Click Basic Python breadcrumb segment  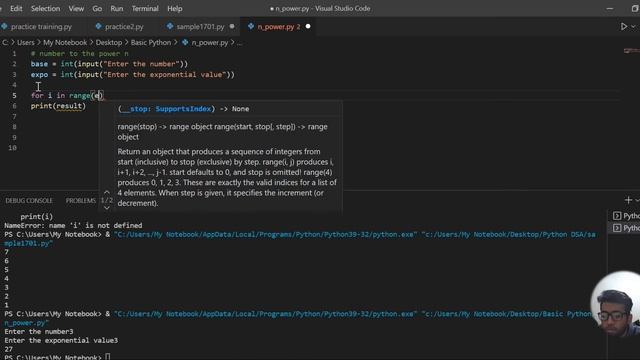(151, 42)
